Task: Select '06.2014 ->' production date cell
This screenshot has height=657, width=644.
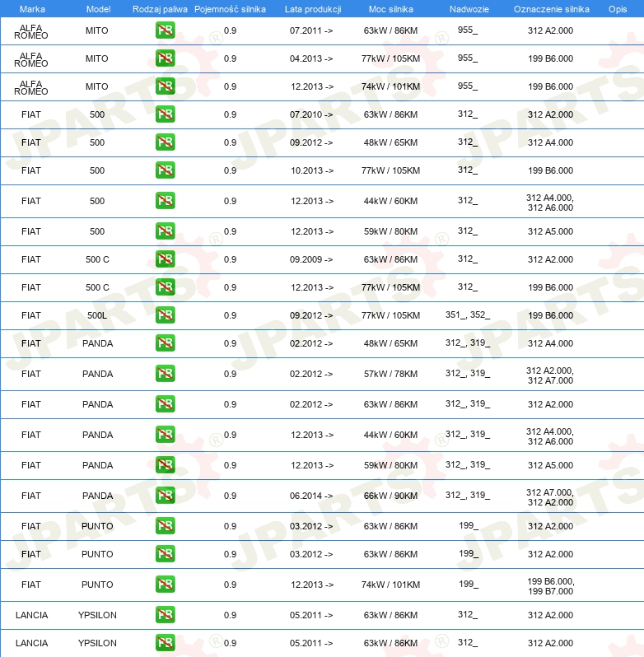Action: tap(311, 496)
